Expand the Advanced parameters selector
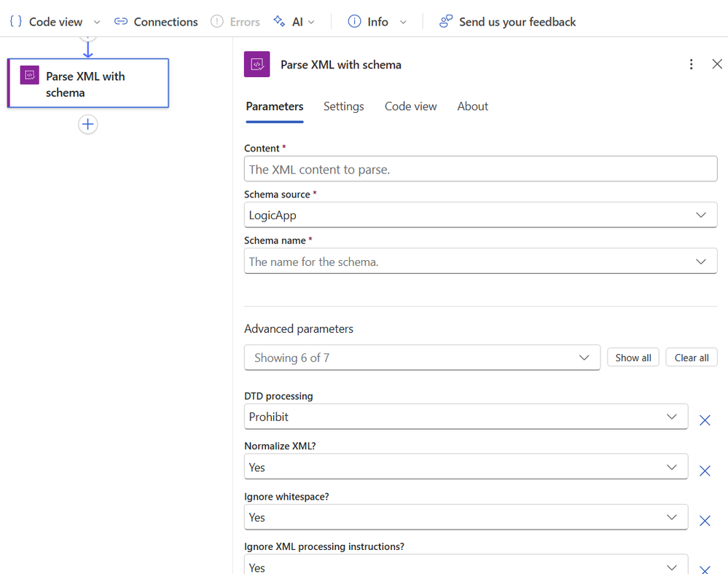The image size is (728, 574). click(x=422, y=358)
